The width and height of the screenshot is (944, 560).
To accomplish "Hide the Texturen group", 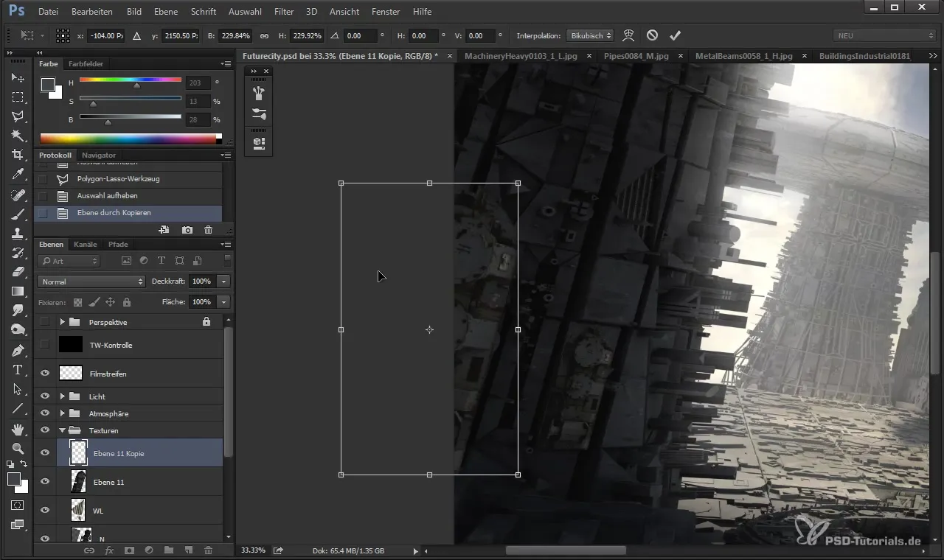I will [x=45, y=430].
